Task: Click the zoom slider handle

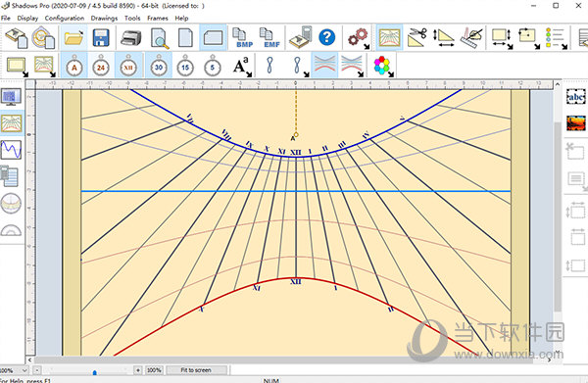Action: click(x=95, y=372)
